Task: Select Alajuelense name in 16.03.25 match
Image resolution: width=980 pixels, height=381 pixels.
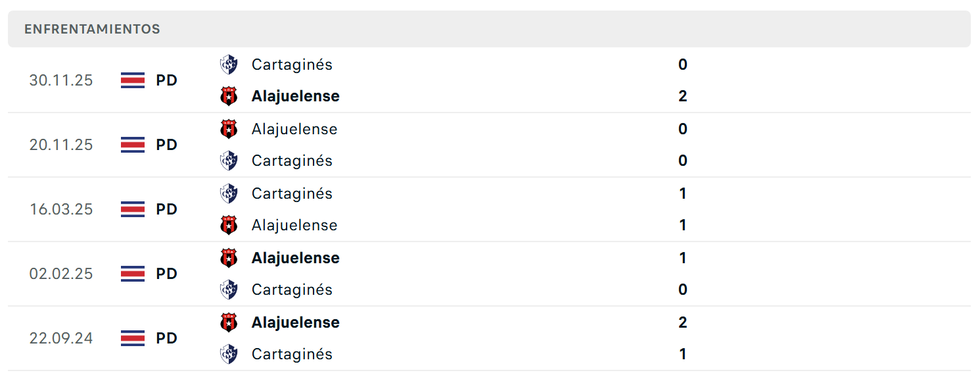Action: [x=294, y=225]
